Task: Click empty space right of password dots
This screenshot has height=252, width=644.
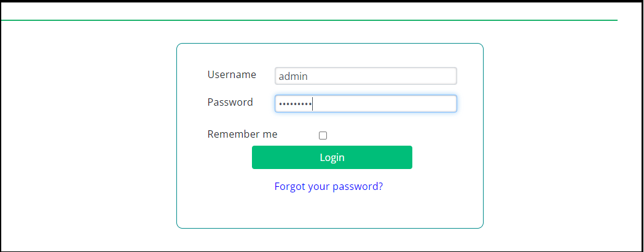Action: click(387, 104)
